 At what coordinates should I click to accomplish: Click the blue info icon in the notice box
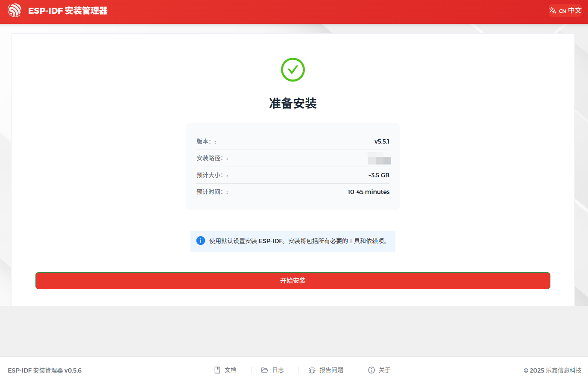[x=201, y=241]
